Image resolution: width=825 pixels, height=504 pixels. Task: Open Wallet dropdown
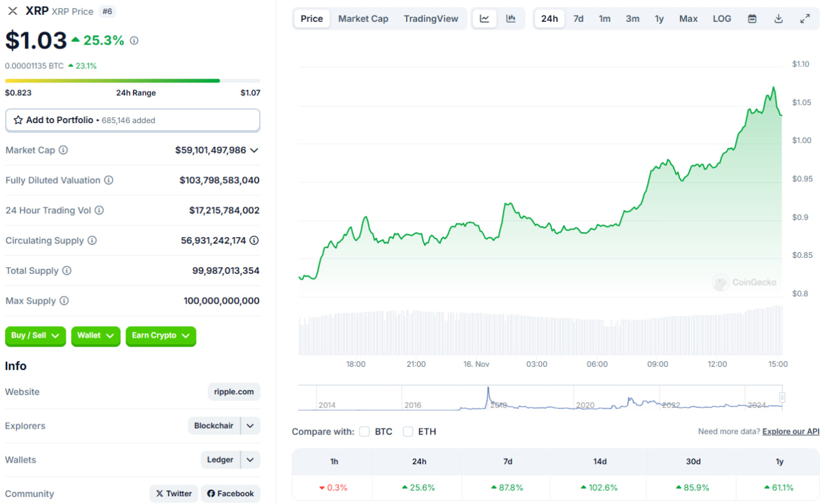point(95,336)
